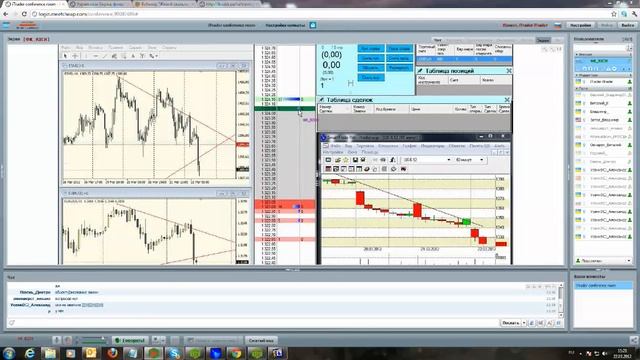The height and width of the screenshot is (360, 640).
Task: Open the dropdown arrow next to 'Послать'
Action: [x=524, y=323]
